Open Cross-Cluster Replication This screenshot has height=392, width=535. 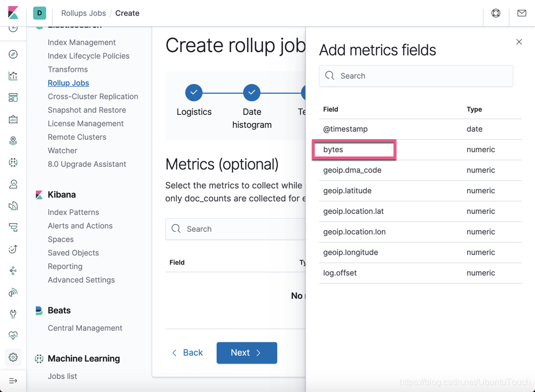click(x=93, y=96)
